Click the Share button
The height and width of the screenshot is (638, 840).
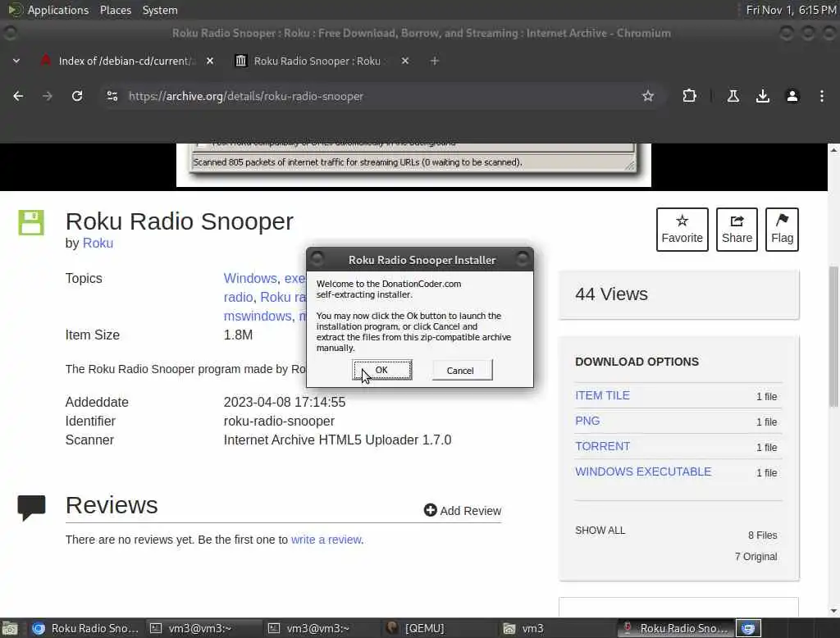(x=737, y=230)
